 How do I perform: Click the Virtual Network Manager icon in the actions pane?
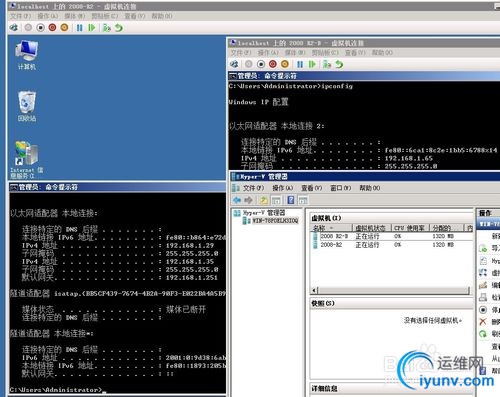483,273
